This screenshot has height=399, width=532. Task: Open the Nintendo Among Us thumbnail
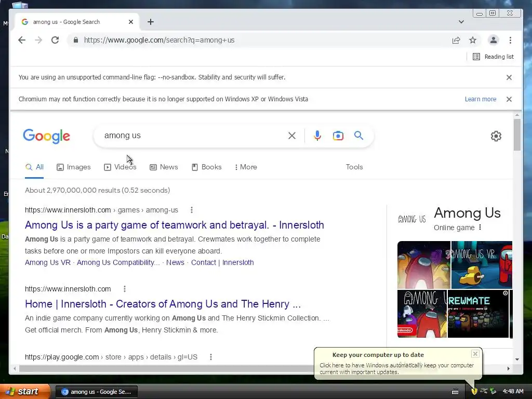point(422,314)
